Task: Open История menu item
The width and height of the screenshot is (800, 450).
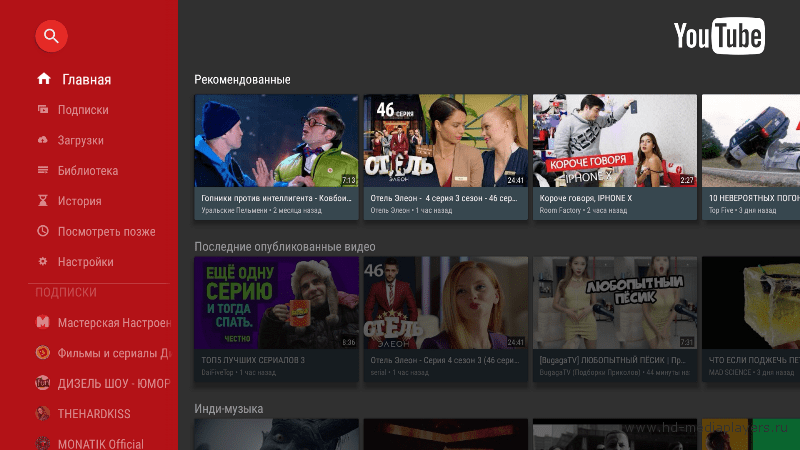Action: click(x=80, y=201)
